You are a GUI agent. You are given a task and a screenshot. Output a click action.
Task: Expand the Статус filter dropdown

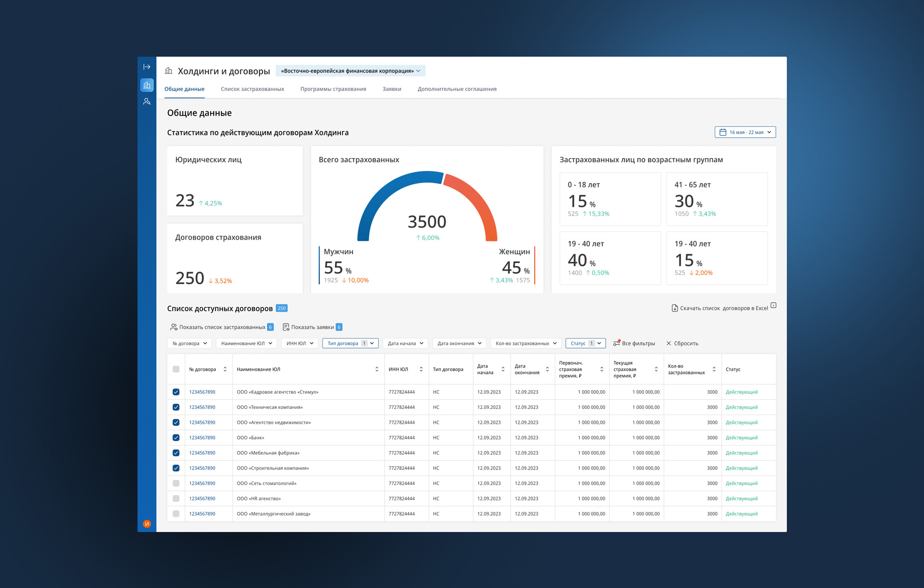(585, 343)
